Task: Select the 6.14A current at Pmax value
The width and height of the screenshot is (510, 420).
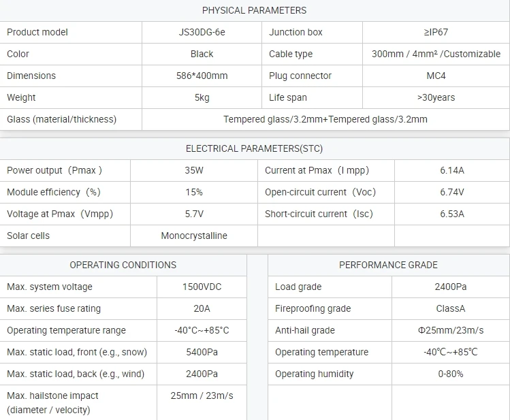Action: tap(452, 170)
